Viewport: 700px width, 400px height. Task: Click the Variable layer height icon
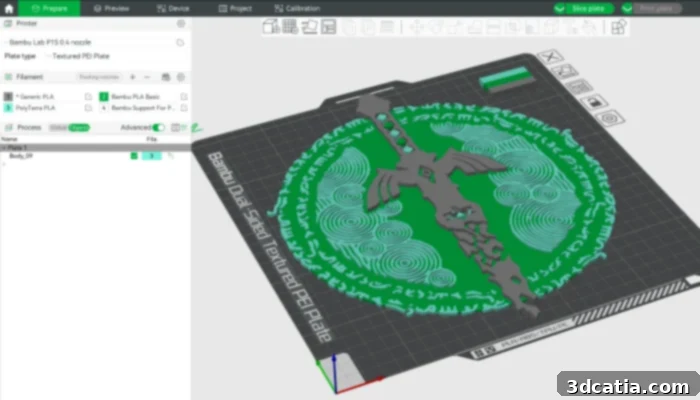387,27
